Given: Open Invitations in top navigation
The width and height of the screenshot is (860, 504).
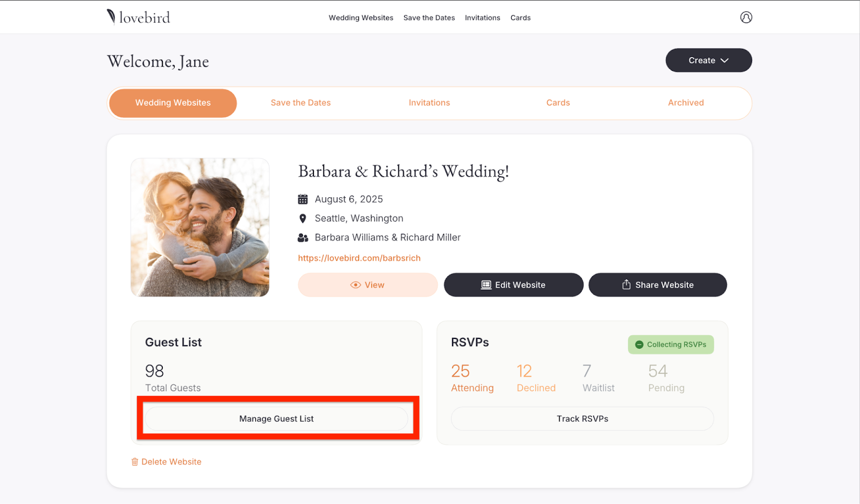Looking at the screenshot, I should click(483, 18).
